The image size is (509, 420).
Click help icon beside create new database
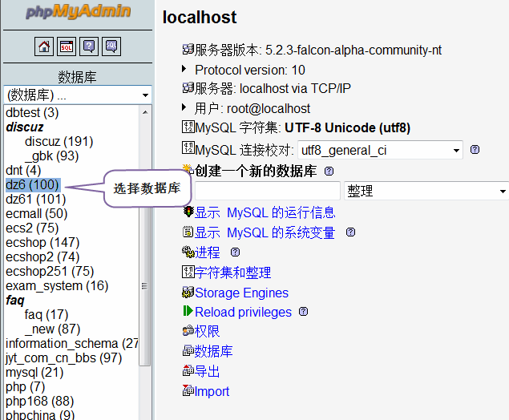pyautogui.click(x=329, y=171)
